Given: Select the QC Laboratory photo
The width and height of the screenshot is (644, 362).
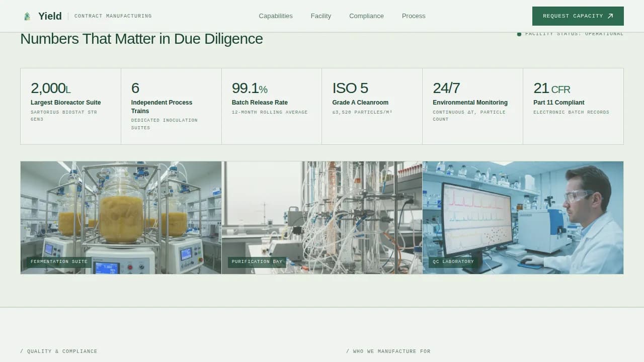Looking at the screenshot, I should [523, 217].
